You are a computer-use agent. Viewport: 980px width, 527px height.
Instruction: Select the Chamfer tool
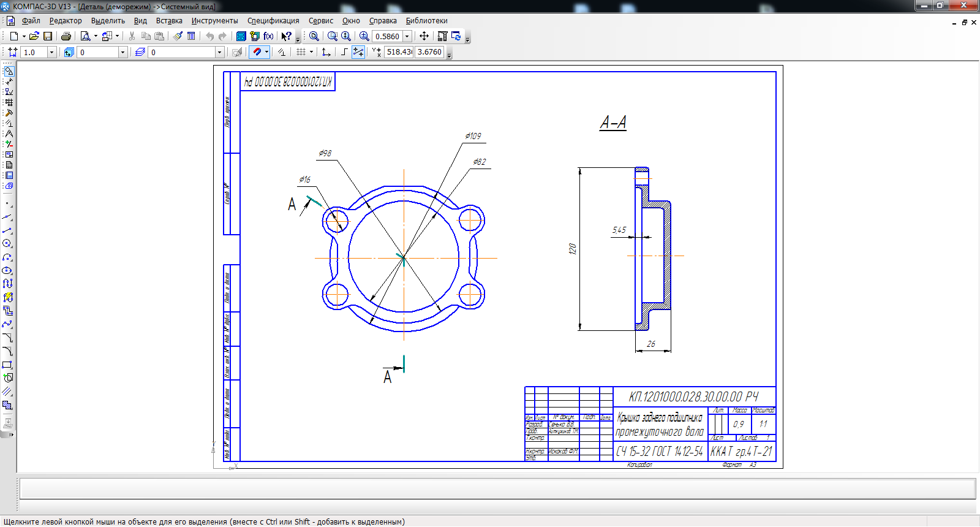tap(7, 338)
